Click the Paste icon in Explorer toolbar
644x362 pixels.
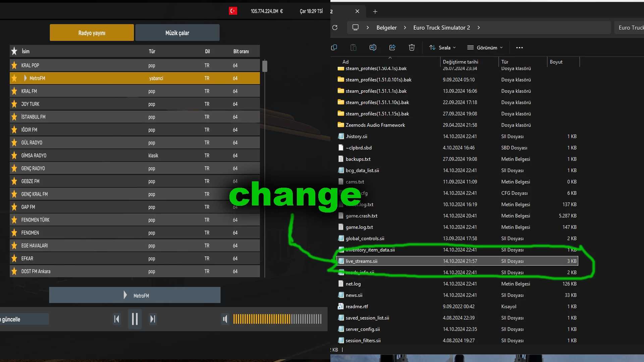[353, 48]
